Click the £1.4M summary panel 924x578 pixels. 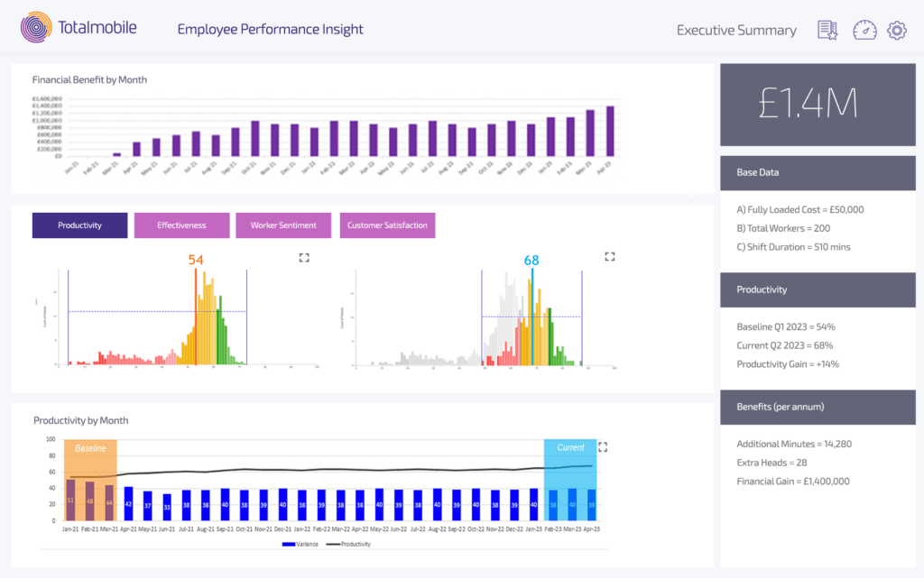(818, 104)
